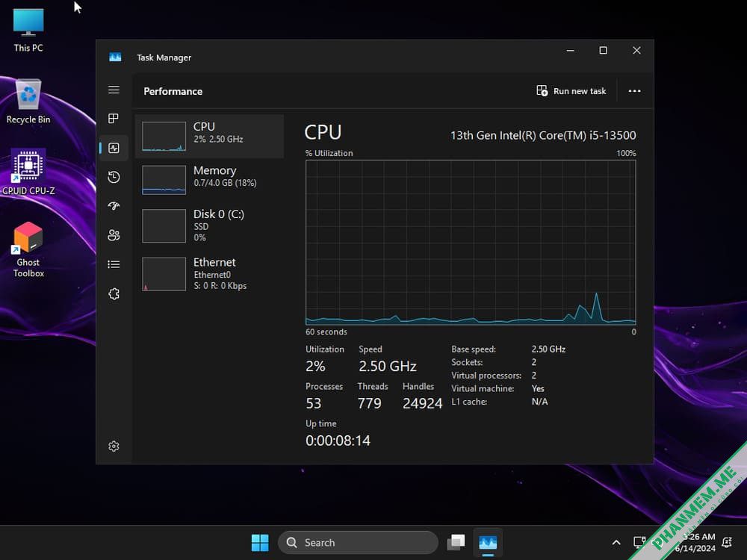Select the Ghost Toolbox desktop shortcut
The image size is (747, 560).
point(28,249)
